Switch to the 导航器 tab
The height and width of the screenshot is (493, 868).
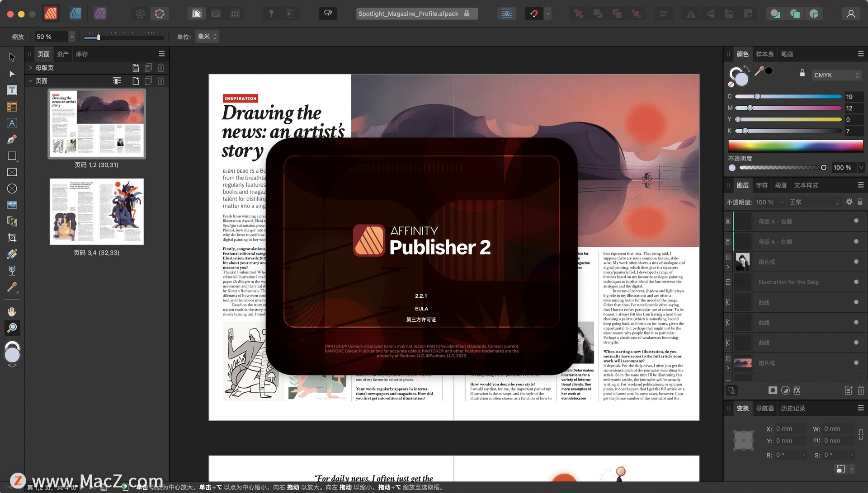click(x=765, y=408)
